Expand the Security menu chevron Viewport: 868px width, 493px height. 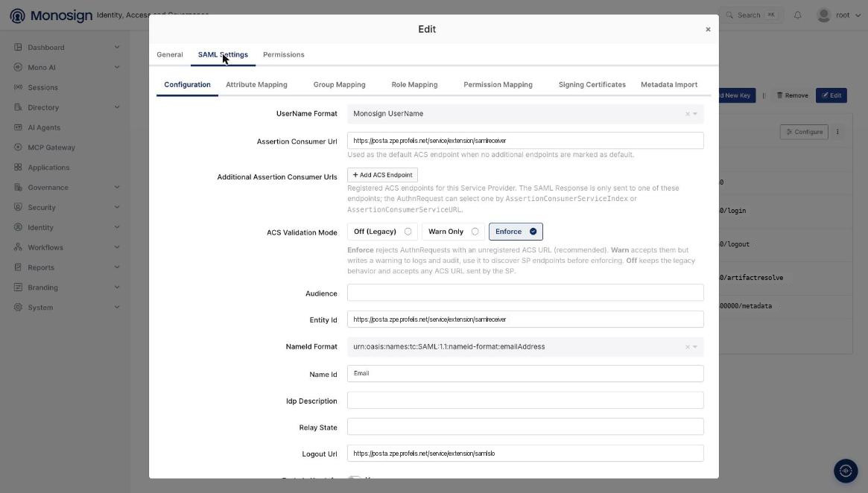tap(117, 207)
